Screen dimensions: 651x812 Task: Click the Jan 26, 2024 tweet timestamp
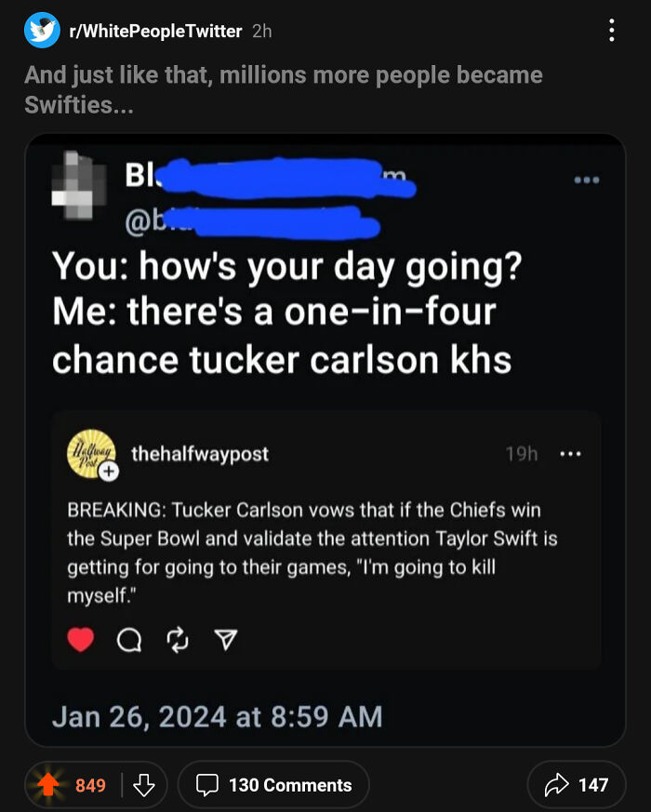(217, 715)
